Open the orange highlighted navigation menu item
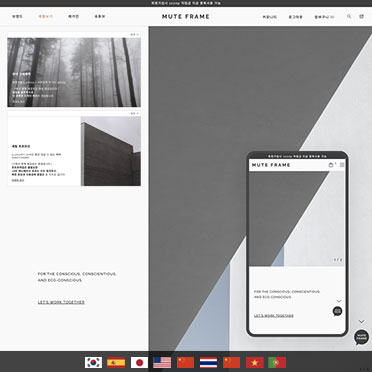 coord(45,16)
